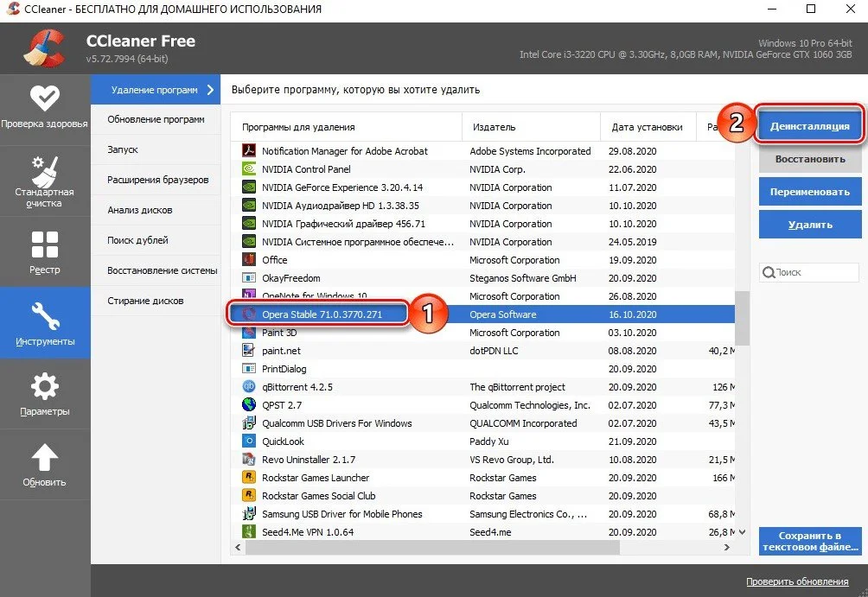This screenshot has height=597, width=868.
Task: Click the Переименовать button
Action: coord(810,192)
